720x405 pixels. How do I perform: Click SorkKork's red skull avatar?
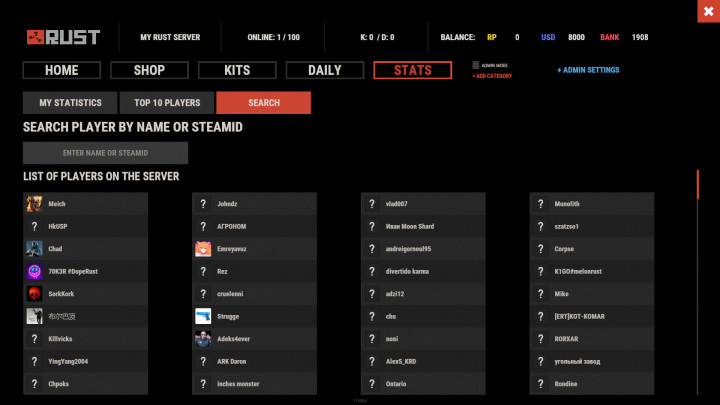34,293
